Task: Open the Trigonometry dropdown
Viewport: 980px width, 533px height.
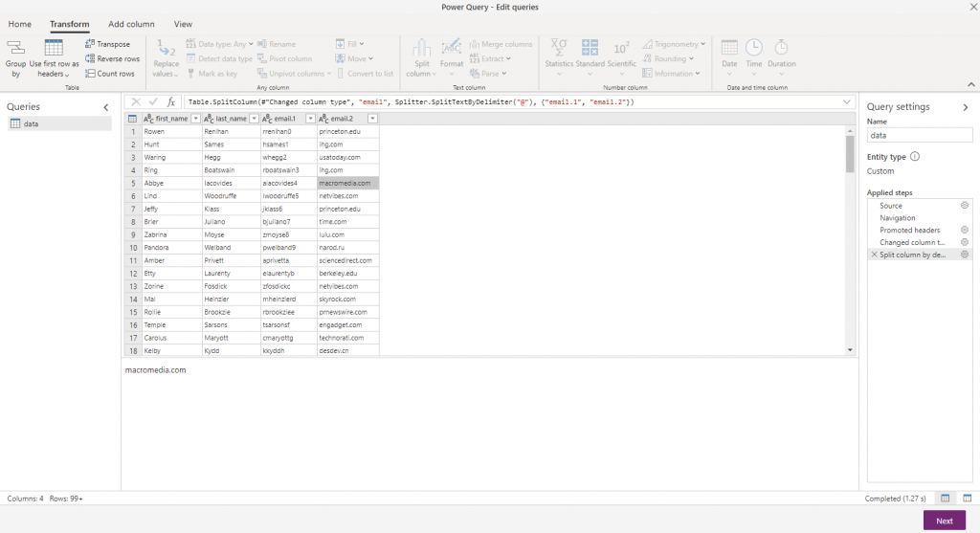Action: coord(675,44)
